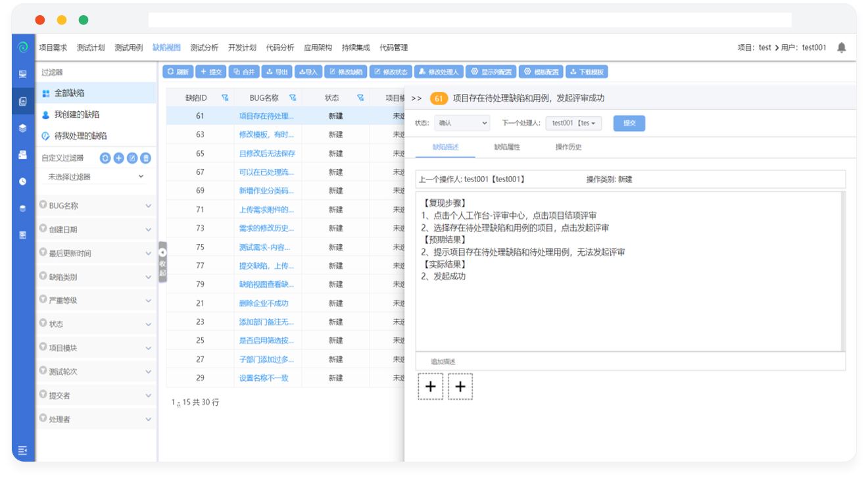This screenshot has width=868, height=482.
Task: Click the 修改缺陷 toolbar button
Action: [346, 72]
